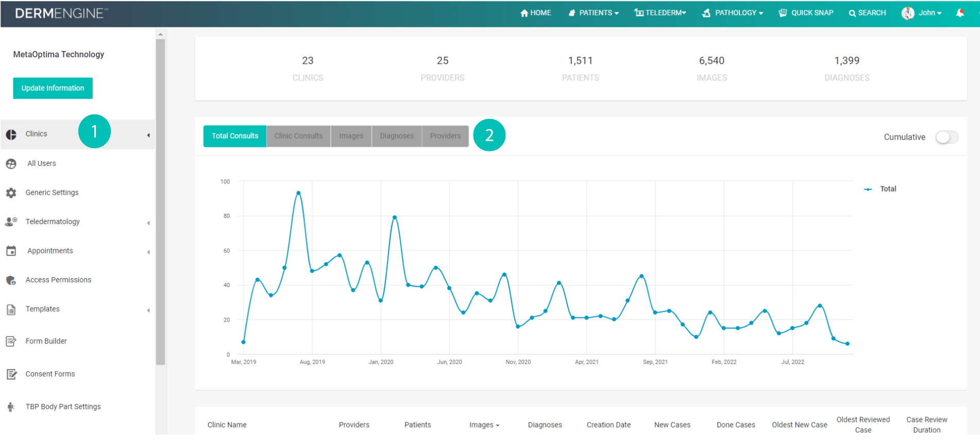This screenshot has width=980, height=443.
Task: Click the All Users icon in sidebar
Action: click(x=11, y=164)
